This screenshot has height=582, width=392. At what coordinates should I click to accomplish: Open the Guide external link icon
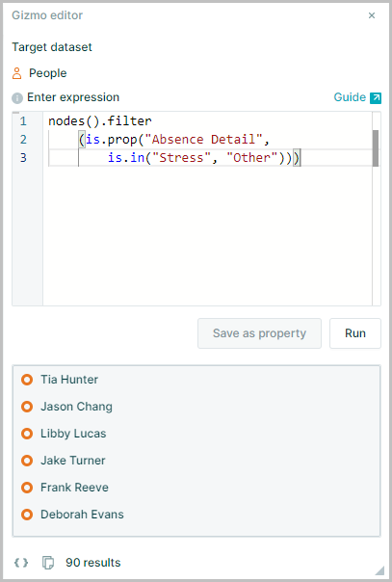coord(376,97)
